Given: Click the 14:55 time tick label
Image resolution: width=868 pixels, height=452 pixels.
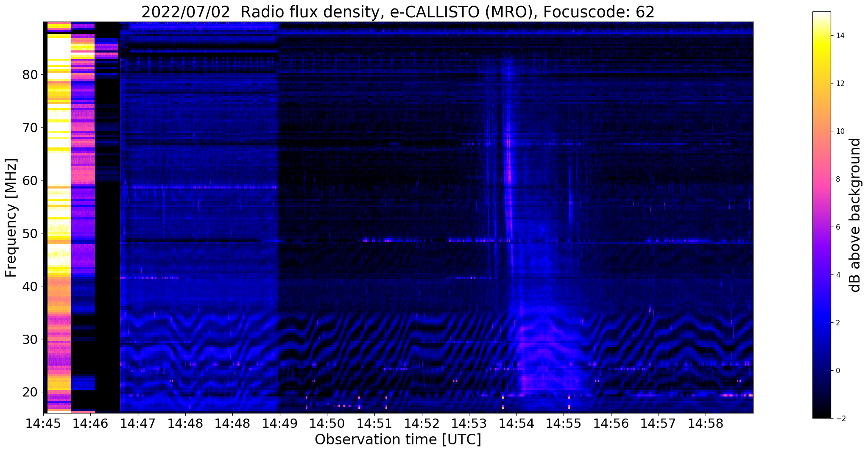Looking at the screenshot, I should tap(564, 424).
